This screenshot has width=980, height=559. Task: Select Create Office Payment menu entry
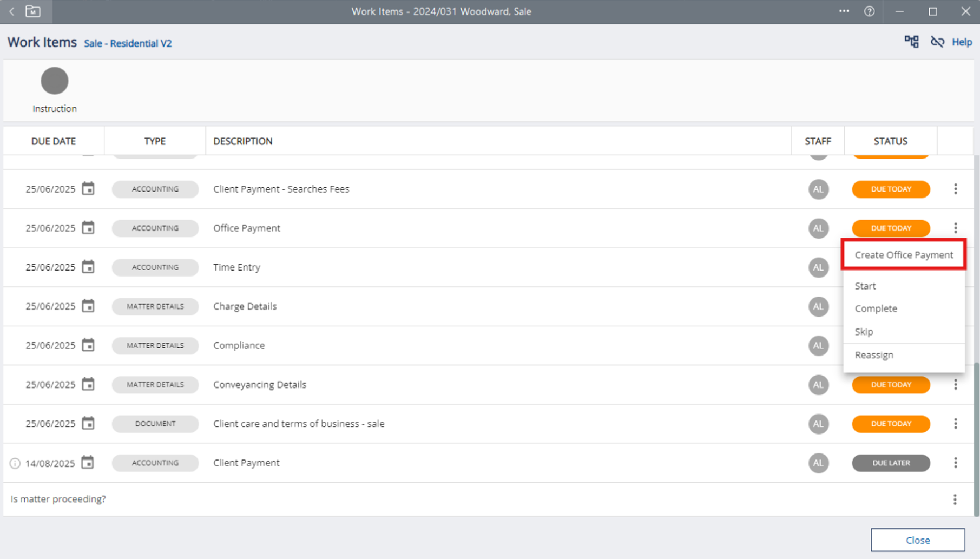904,255
